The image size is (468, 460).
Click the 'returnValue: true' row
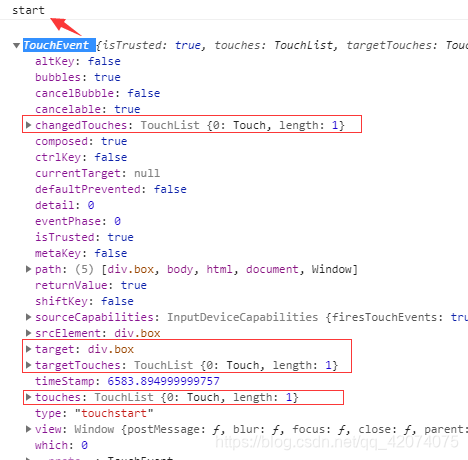91,285
